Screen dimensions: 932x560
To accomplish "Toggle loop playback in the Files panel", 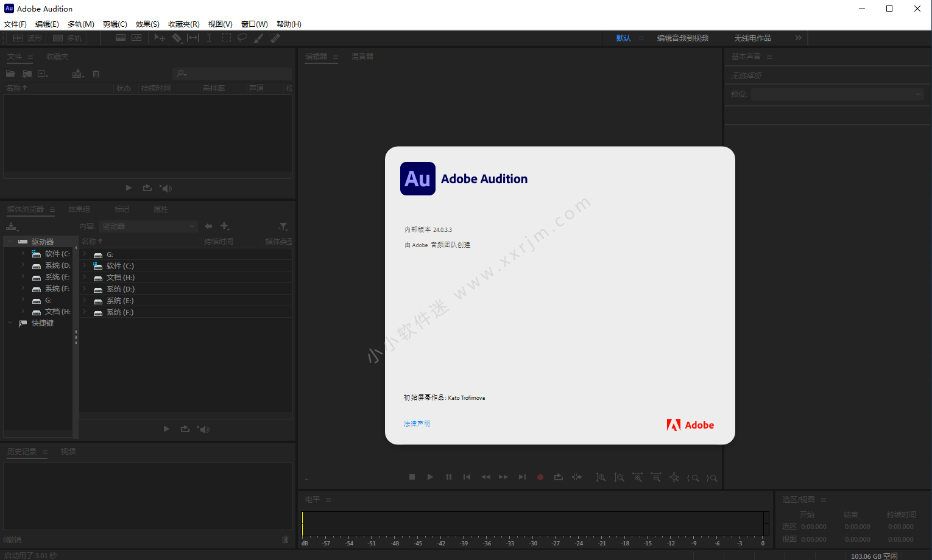I will [147, 188].
